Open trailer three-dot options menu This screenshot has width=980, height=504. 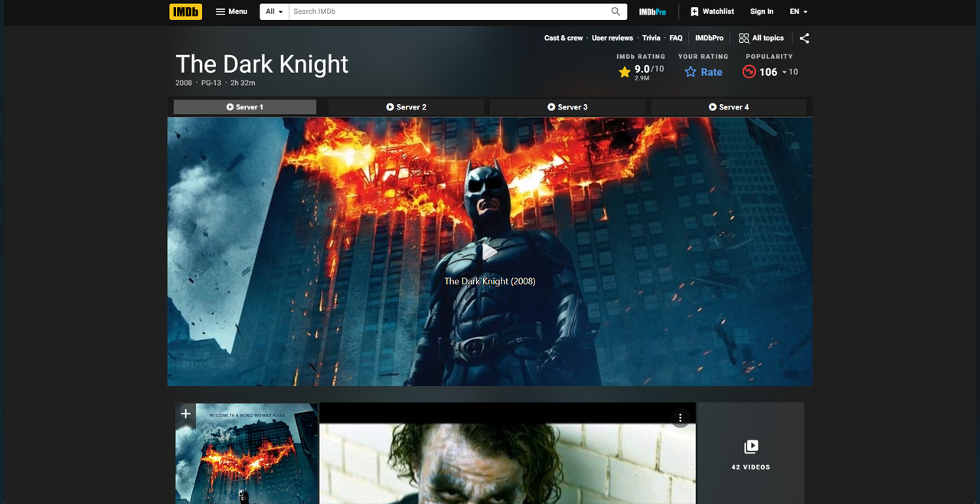pyautogui.click(x=680, y=417)
